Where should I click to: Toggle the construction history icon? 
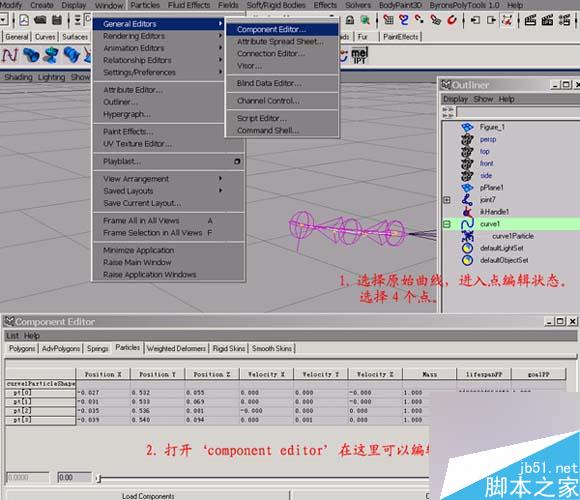pos(506,20)
